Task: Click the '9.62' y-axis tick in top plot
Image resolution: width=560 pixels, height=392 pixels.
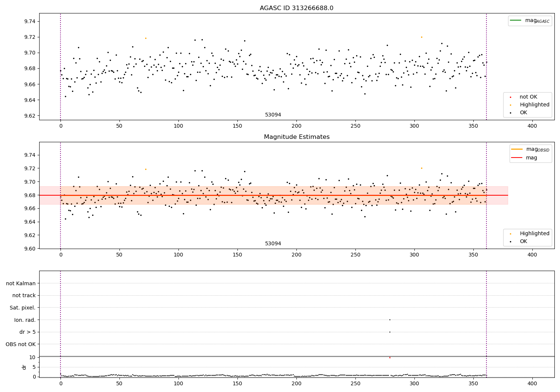Action: pyautogui.click(x=29, y=116)
